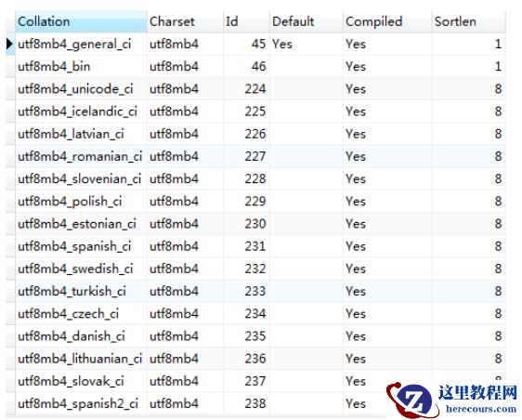Select the utf8mb4_estonian_ci cell
Viewport: 522px width, 420px height.
point(81,224)
